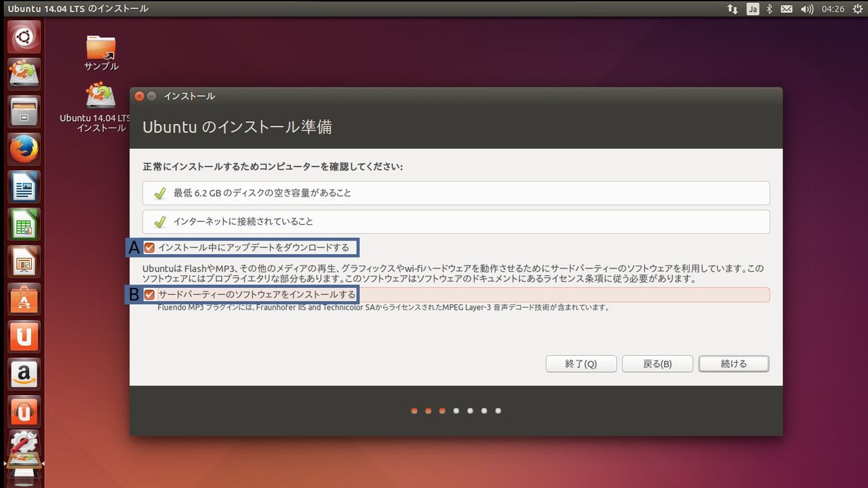Open Ubuntu Software Center
This screenshot has height=488, width=868.
tap(24, 299)
